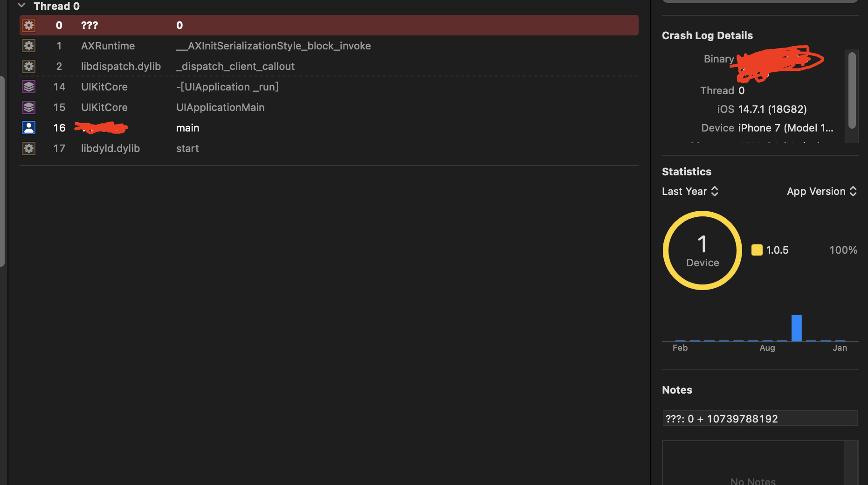The image size is (868, 485).
Task: Click the crash note field ???: 0 + 10739788192
Action: (x=760, y=419)
